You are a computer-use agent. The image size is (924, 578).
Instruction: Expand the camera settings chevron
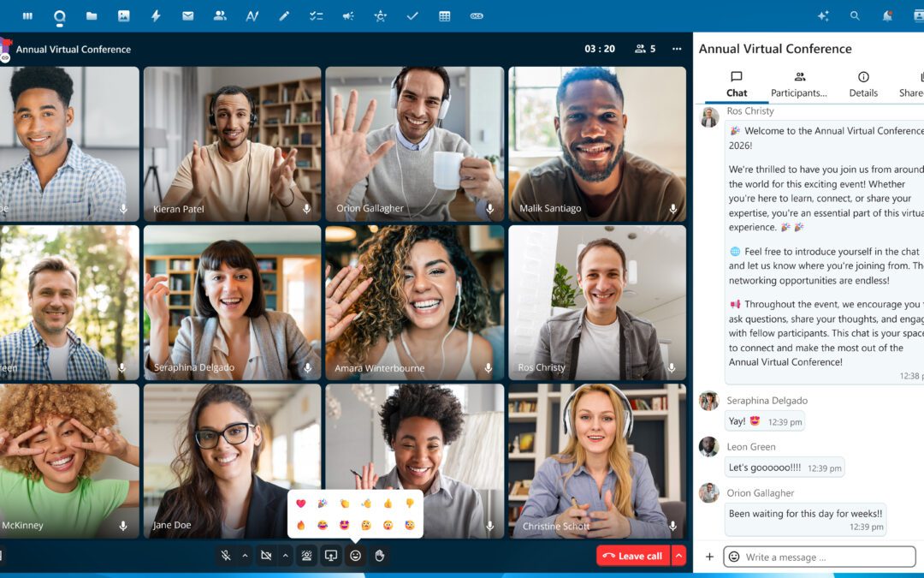point(285,555)
